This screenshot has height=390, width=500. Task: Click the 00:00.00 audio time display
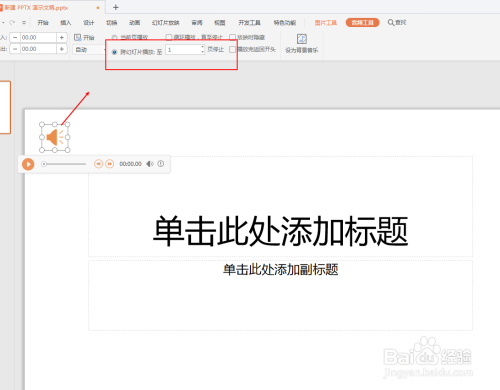pos(130,164)
